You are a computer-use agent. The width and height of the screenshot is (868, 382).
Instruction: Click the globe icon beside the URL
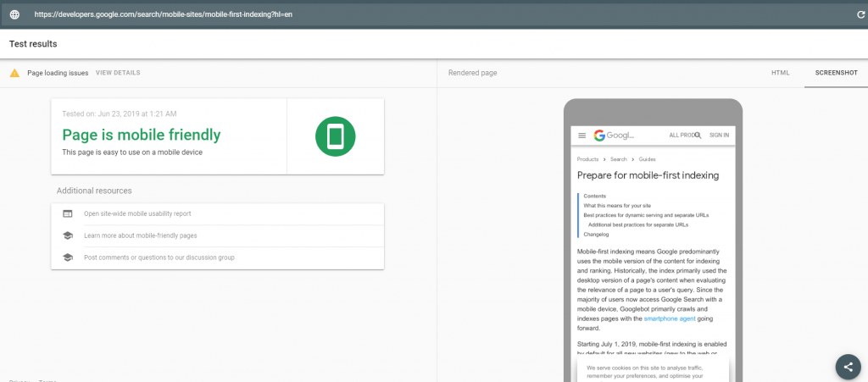tap(15, 15)
